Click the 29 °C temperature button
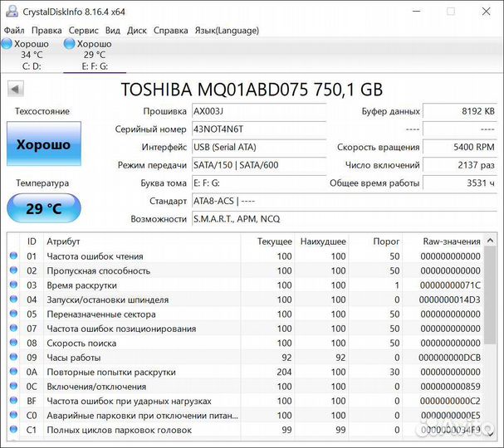The width and height of the screenshot is (504, 448). 44,208
